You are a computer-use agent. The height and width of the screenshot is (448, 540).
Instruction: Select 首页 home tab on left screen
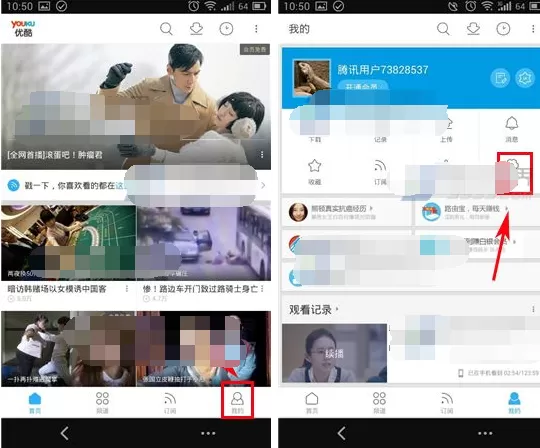pos(35,403)
